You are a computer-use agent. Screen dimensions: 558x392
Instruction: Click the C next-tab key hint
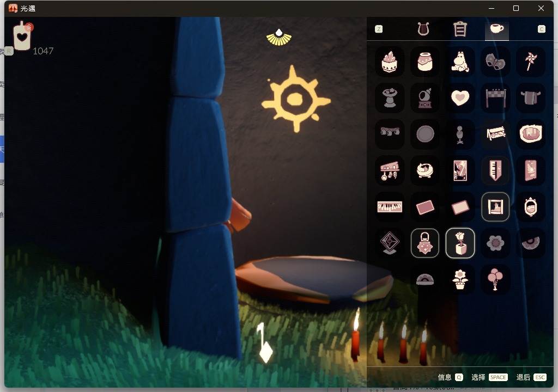click(541, 29)
